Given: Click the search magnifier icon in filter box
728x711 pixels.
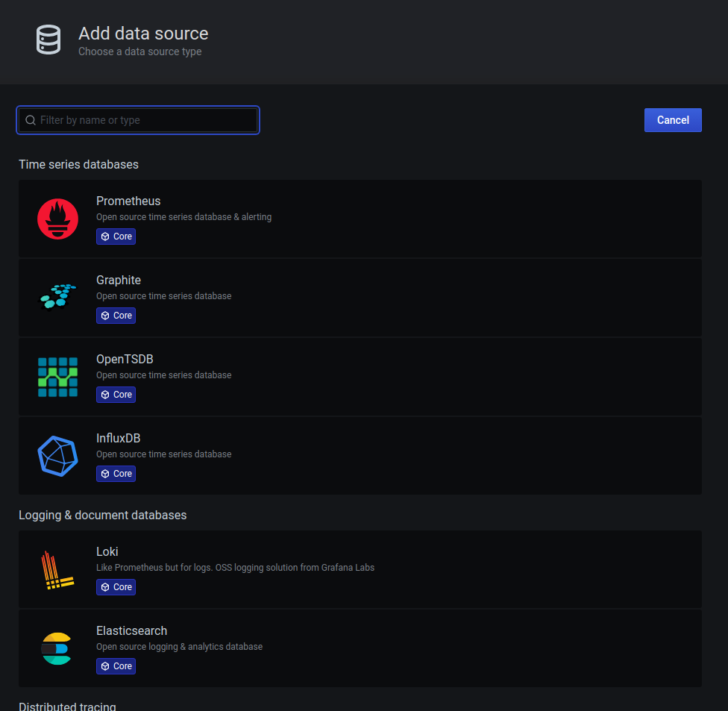Looking at the screenshot, I should (x=31, y=120).
